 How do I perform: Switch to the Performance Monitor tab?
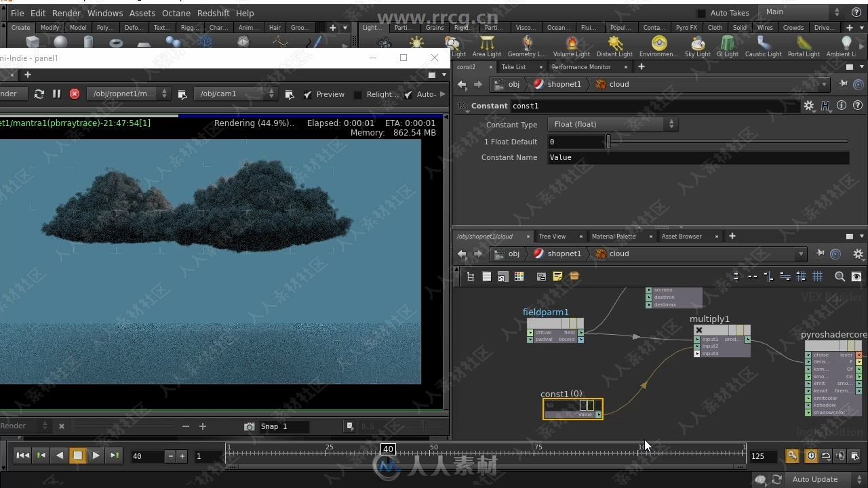pos(581,67)
